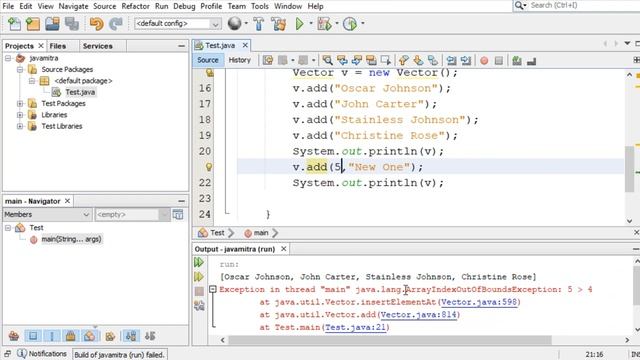Click Find Next Occurrence icon
The height and width of the screenshot is (360, 640).
coord(357,61)
